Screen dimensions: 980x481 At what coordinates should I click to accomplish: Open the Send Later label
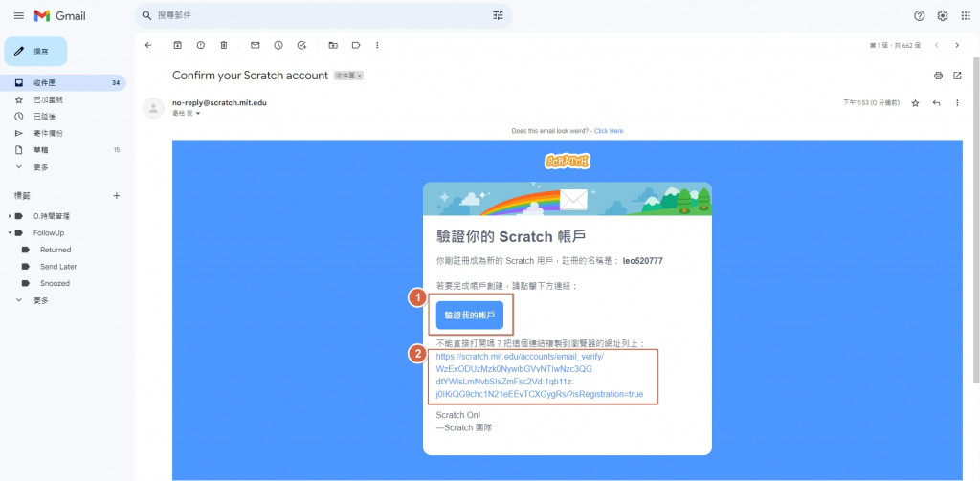click(58, 267)
